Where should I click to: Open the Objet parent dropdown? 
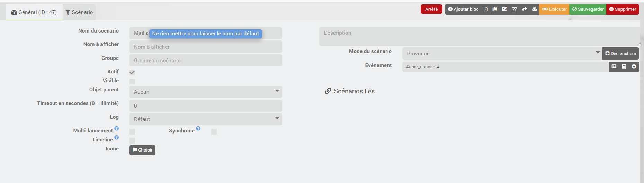tap(206, 92)
